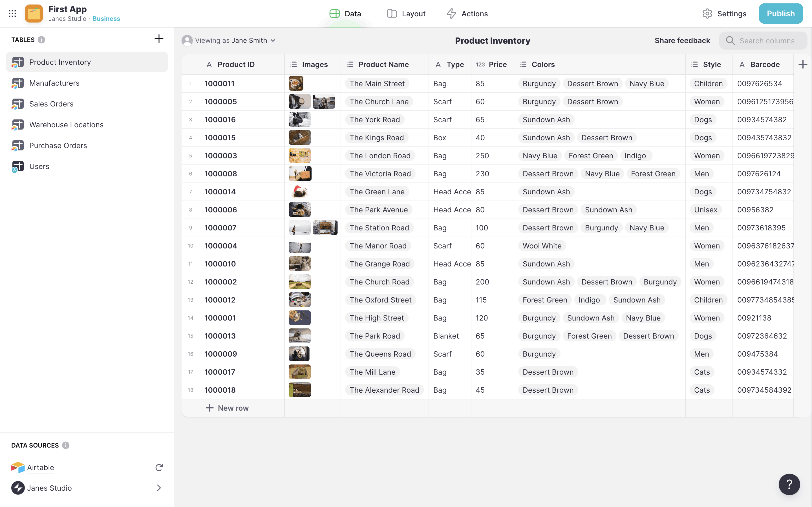Switch to the Actions tab
Screen dimensions: 812x507
click(467, 14)
